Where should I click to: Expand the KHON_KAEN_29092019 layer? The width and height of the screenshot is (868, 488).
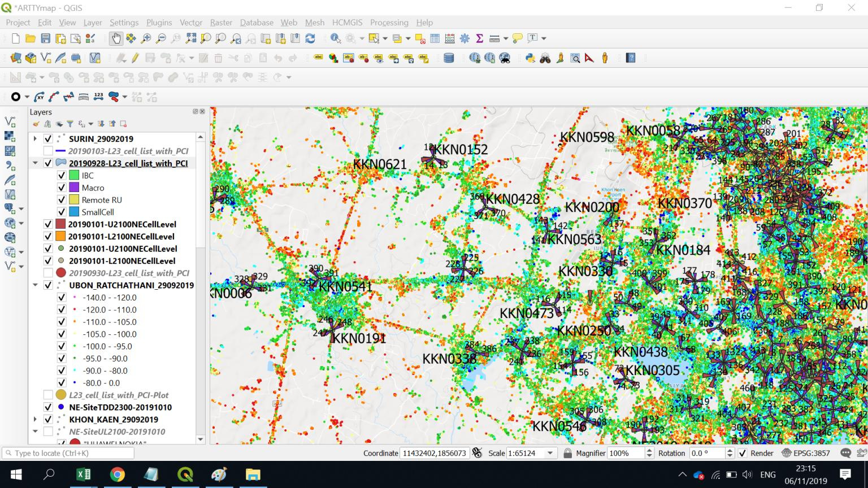pos(35,420)
